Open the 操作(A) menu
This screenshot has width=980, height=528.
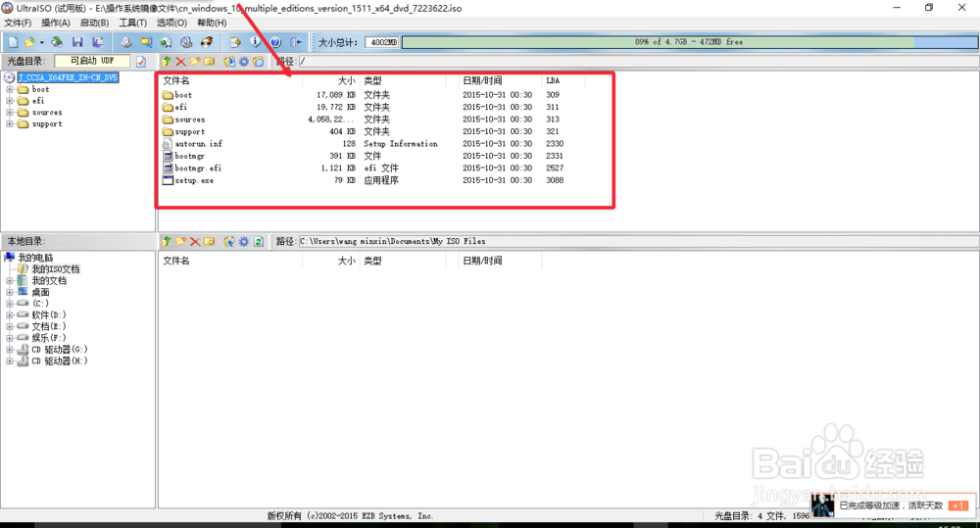56,23
